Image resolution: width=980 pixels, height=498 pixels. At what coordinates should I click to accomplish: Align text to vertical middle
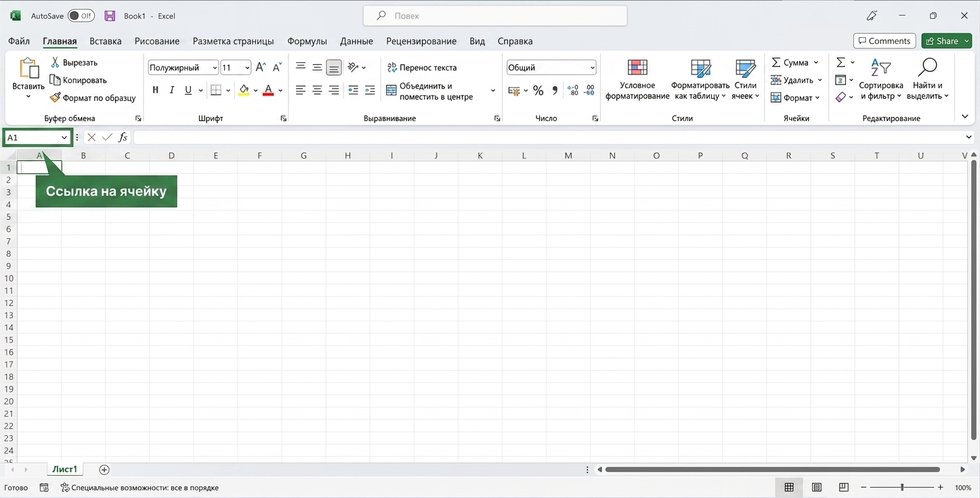point(317,67)
